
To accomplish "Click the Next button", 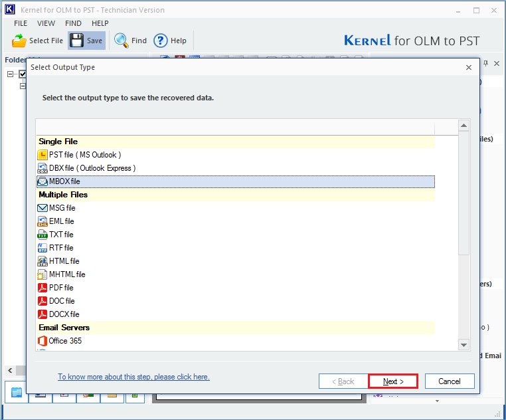I will [x=393, y=381].
